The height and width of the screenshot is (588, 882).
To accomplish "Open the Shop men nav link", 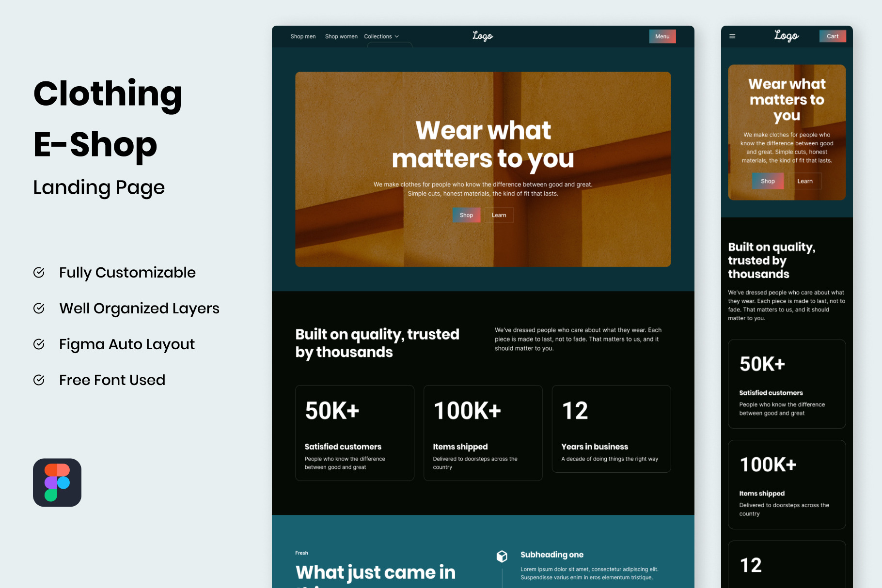I will pyautogui.click(x=303, y=37).
